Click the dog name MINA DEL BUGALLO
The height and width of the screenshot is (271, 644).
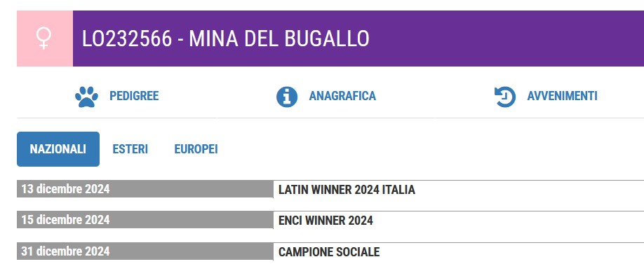pyautogui.click(x=279, y=39)
